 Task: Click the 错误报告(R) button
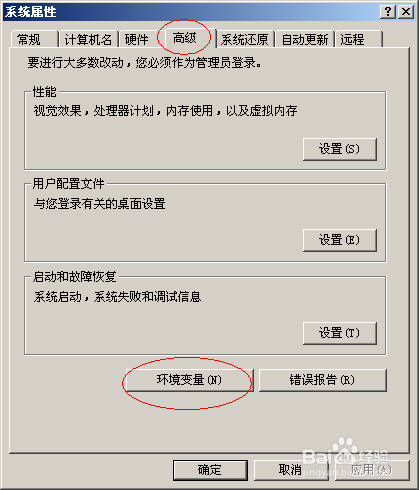[323, 380]
